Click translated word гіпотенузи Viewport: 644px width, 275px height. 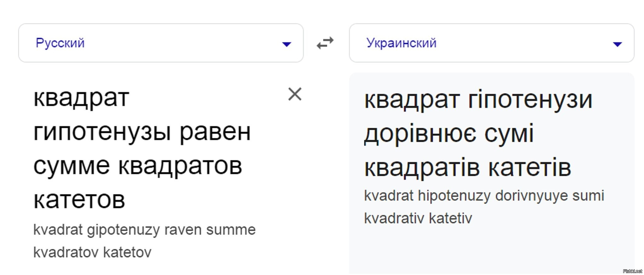click(x=530, y=100)
